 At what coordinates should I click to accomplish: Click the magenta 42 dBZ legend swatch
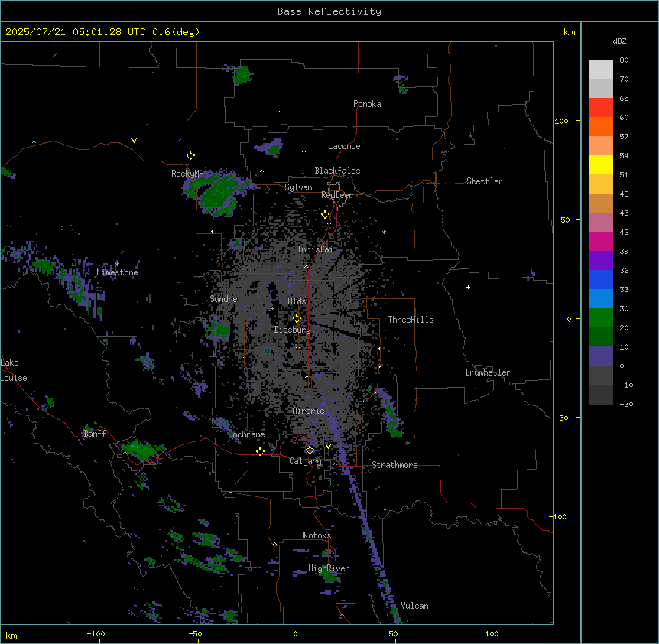pos(601,241)
